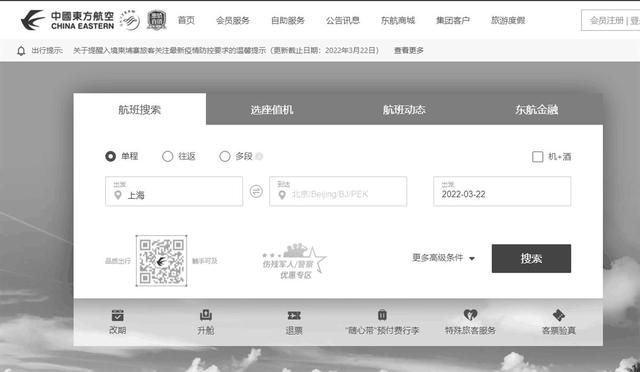Open the 东航商城 menu
Image resolution: width=640 pixels, height=372 pixels.
coord(398,20)
